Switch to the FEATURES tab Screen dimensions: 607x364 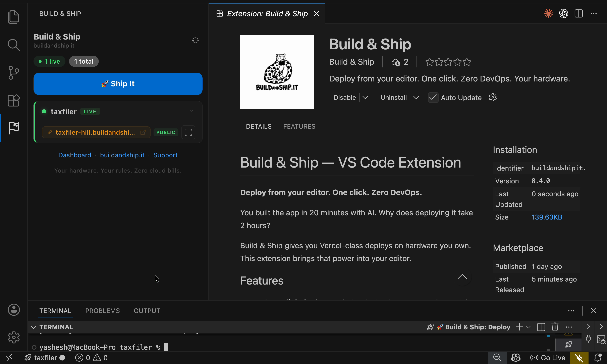click(x=299, y=126)
